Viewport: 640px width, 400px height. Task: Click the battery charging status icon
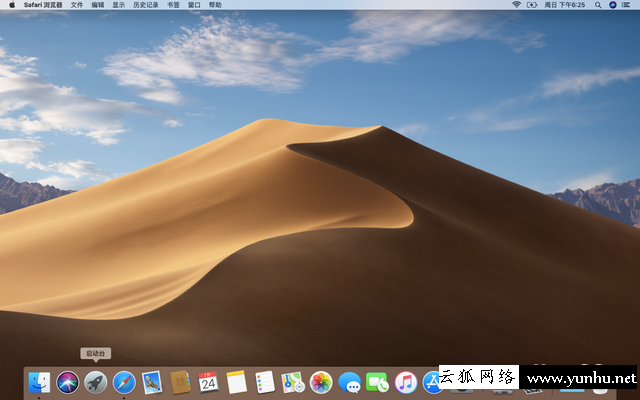coord(532,5)
